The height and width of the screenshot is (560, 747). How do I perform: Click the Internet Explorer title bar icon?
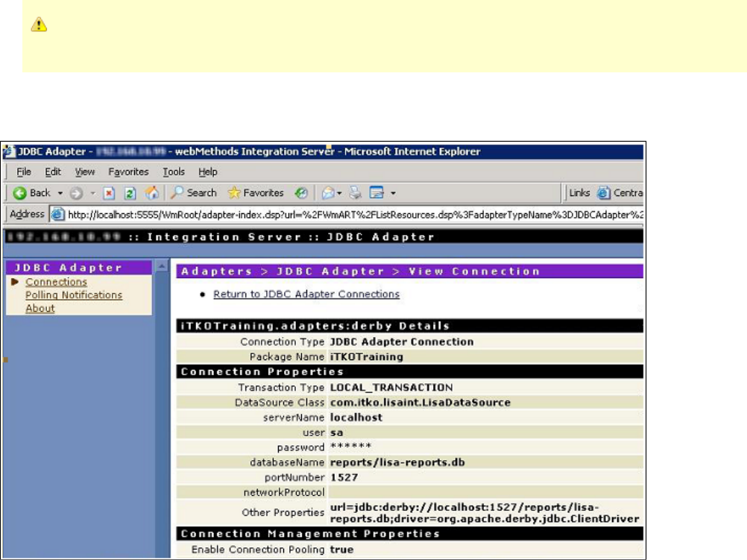[x=9, y=151]
